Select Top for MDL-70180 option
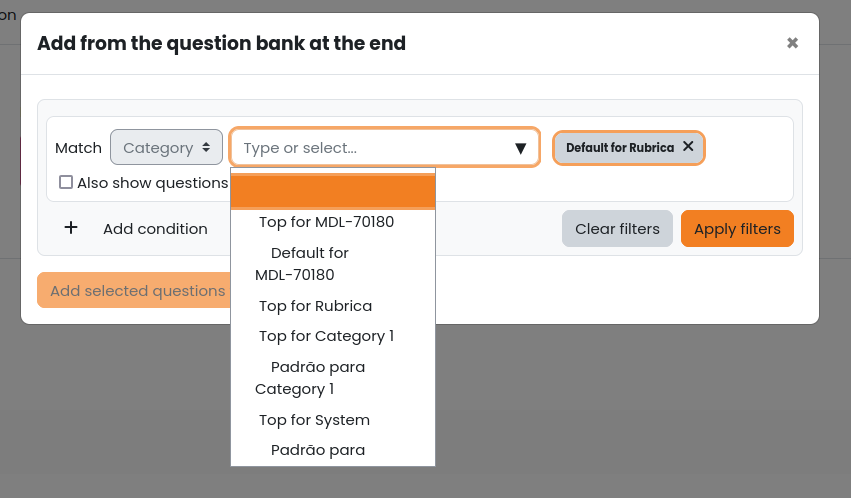 pos(333,222)
